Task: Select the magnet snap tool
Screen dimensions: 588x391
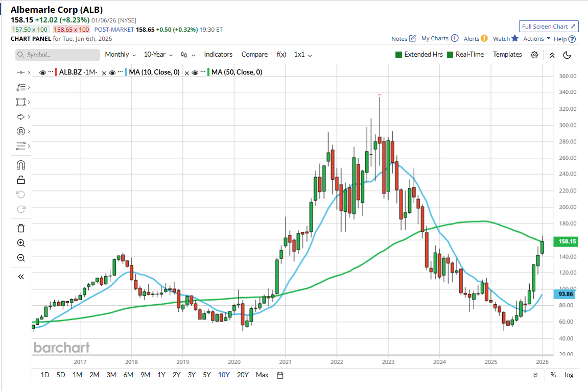Action: (x=21, y=165)
